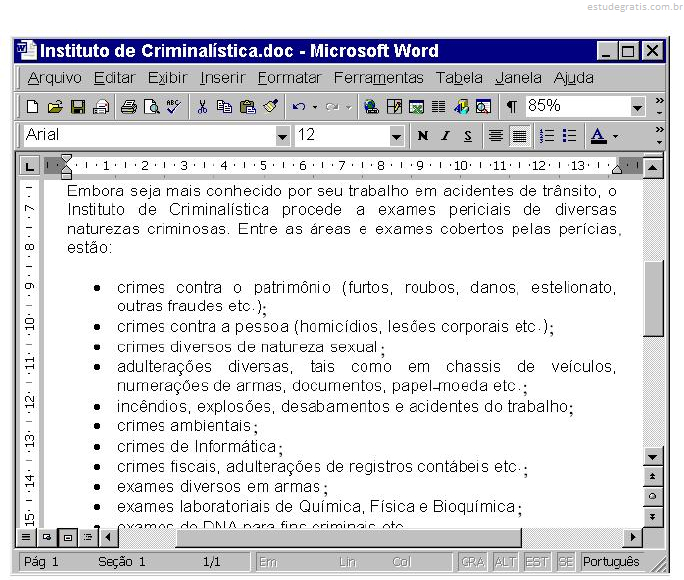Viewport: 684px width, 580px height.
Task: Switch to Normal view button
Action: click(x=27, y=538)
